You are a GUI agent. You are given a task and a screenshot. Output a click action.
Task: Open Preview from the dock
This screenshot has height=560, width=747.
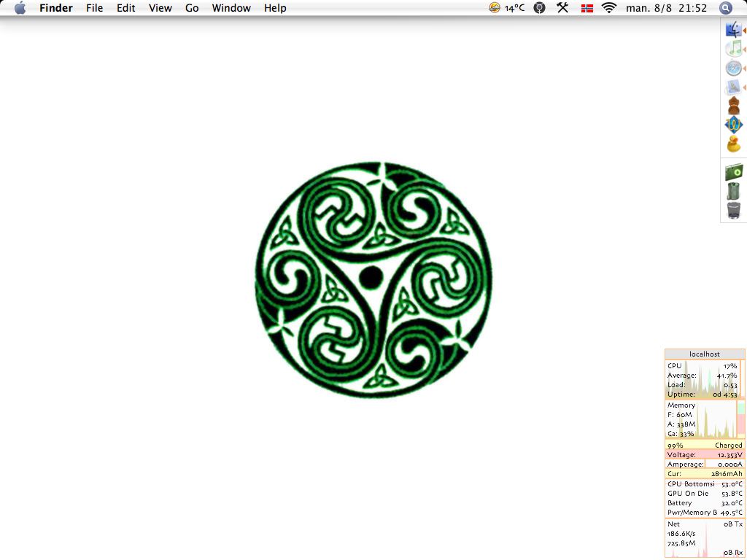[x=734, y=87]
